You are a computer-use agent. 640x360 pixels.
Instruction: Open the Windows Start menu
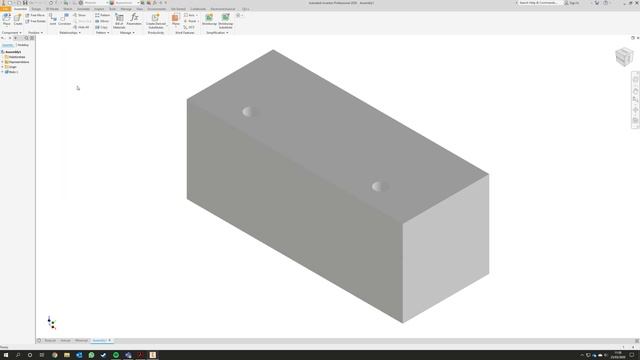[x=6, y=355]
